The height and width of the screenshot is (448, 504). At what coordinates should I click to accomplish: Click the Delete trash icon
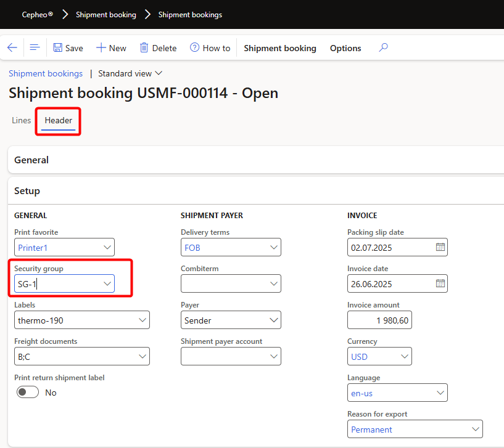click(144, 48)
